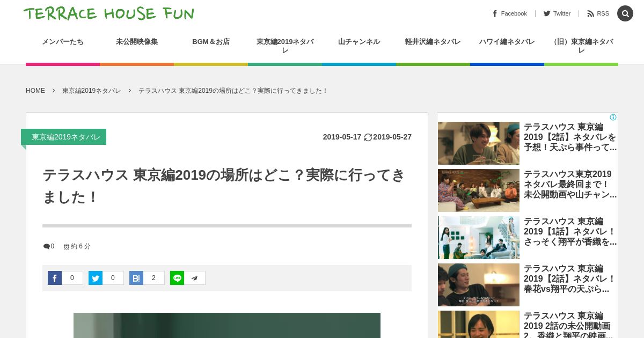
Task: Click the reading time 約 6 分
Action: coord(80,247)
